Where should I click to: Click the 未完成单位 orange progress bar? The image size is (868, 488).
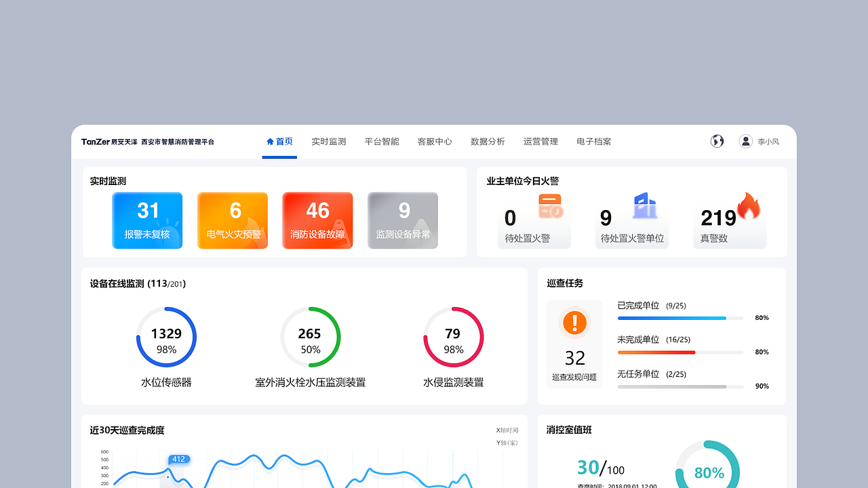point(680,352)
